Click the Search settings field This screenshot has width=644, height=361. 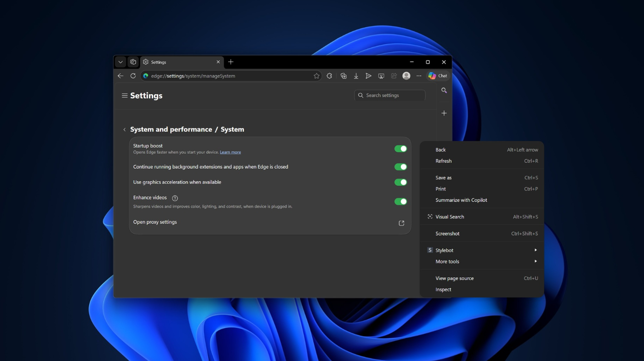coord(390,95)
